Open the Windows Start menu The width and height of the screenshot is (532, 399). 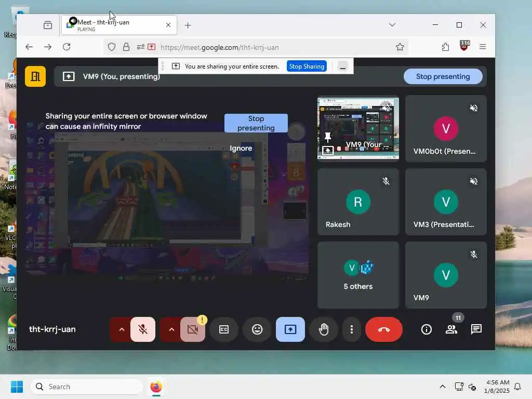pos(17,387)
